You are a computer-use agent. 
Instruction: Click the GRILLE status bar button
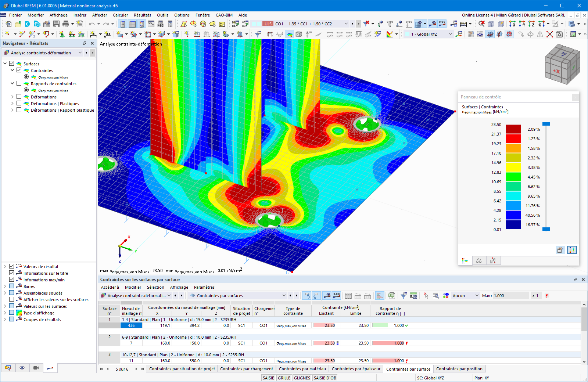(x=284, y=378)
